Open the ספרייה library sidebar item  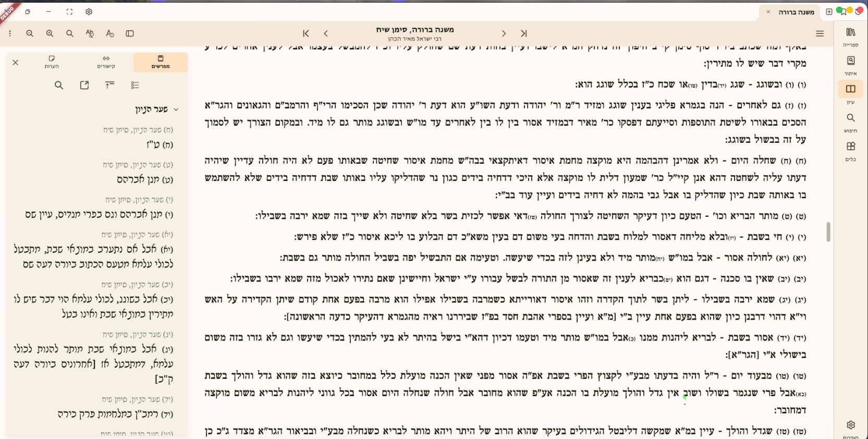coord(851,36)
